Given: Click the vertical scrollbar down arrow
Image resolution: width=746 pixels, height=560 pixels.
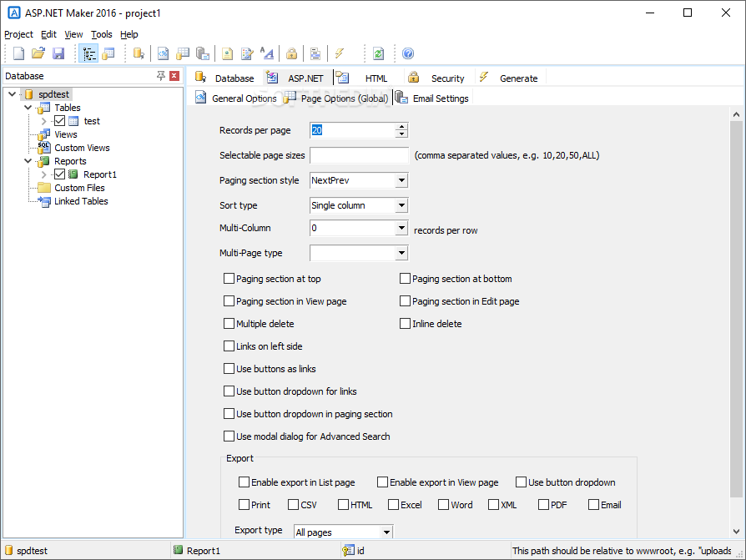Looking at the screenshot, I should coord(736,532).
